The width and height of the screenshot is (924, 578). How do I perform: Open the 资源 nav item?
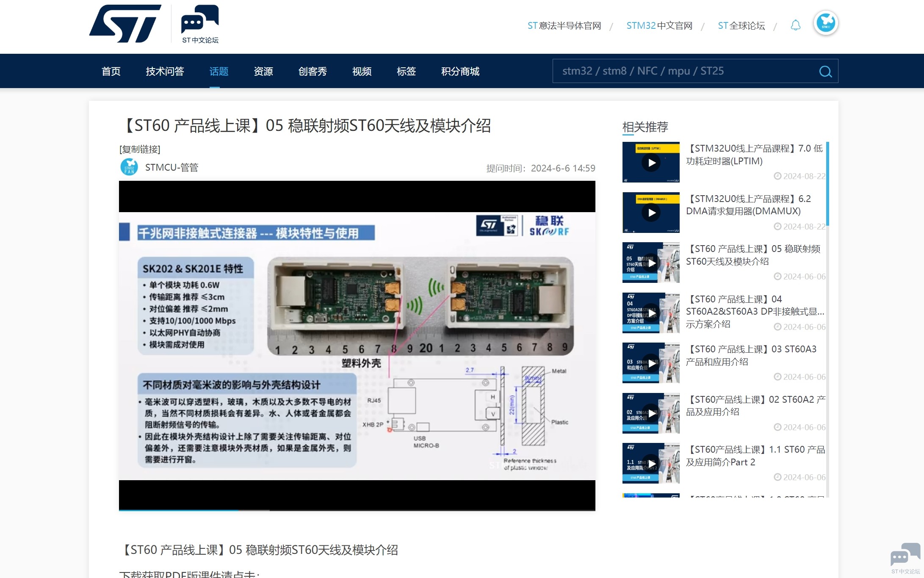(x=263, y=71)
